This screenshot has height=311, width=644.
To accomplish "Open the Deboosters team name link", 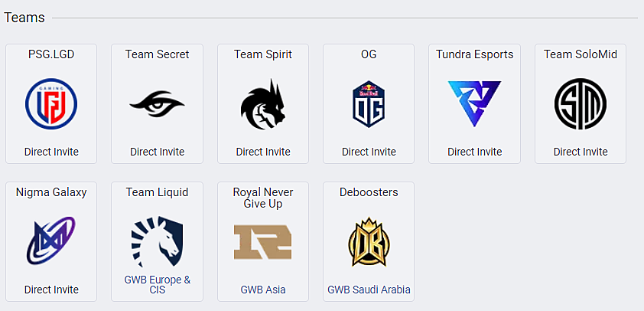I will coord(369,192).
